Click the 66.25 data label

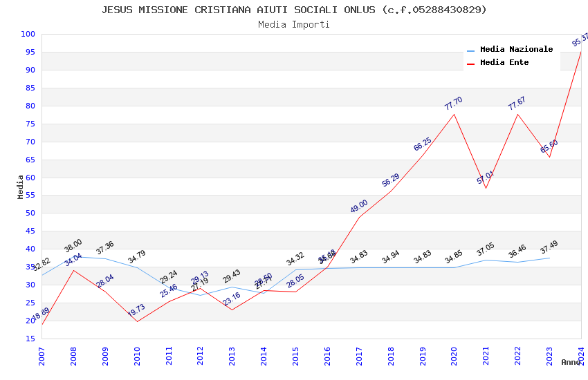point(423,144)
